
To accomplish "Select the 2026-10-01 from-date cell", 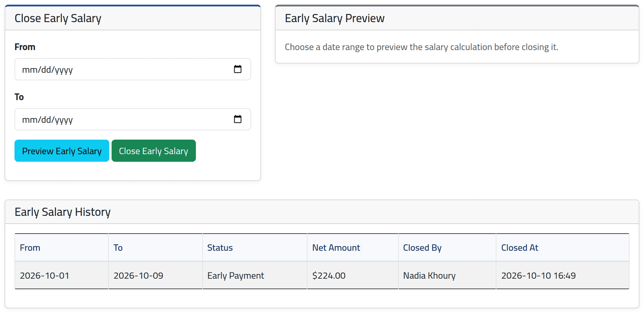I will click(x=61, y=276).
